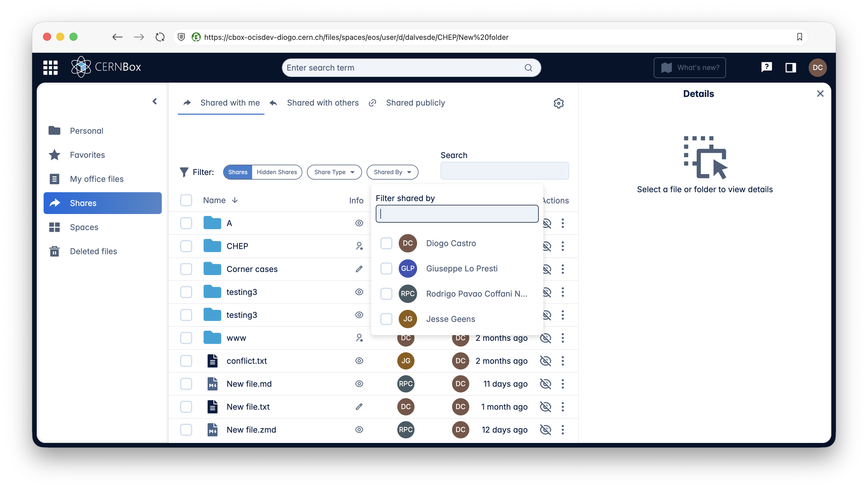The image size is (868, 490).
Task: Collapse the left navigation sidebar
Action: coord(155,102)
